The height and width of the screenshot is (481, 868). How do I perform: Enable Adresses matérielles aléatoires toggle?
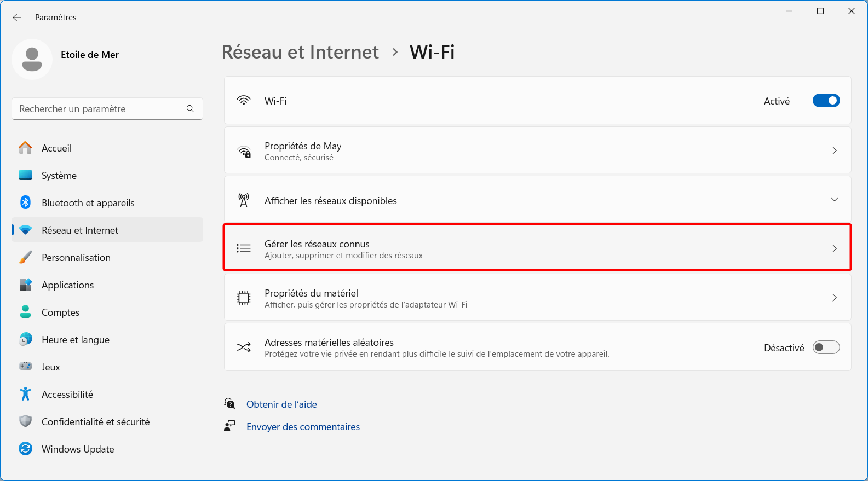click(x=826, y=347)
